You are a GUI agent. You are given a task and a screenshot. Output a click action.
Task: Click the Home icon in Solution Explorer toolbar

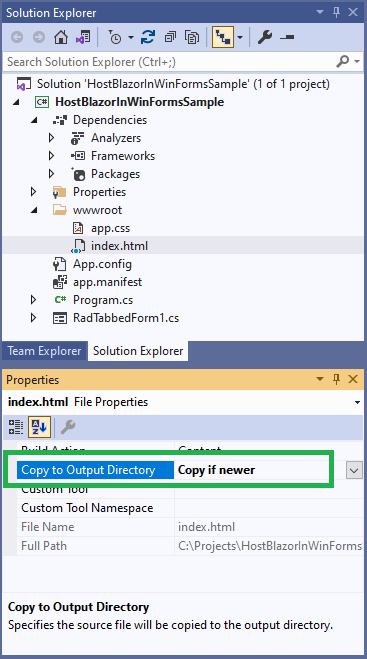61,37
